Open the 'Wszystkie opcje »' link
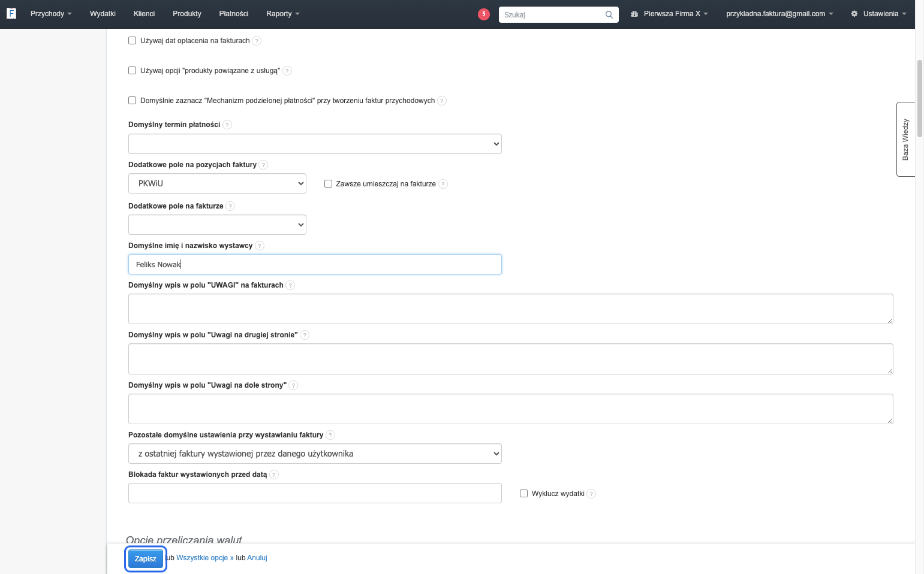Screen dimensions: 924x574 pos(205,558)
